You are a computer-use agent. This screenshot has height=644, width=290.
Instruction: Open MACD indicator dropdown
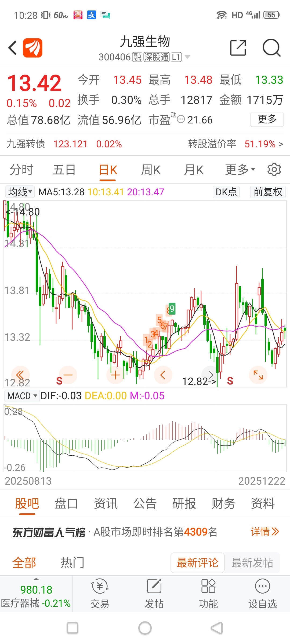[22, 396]
